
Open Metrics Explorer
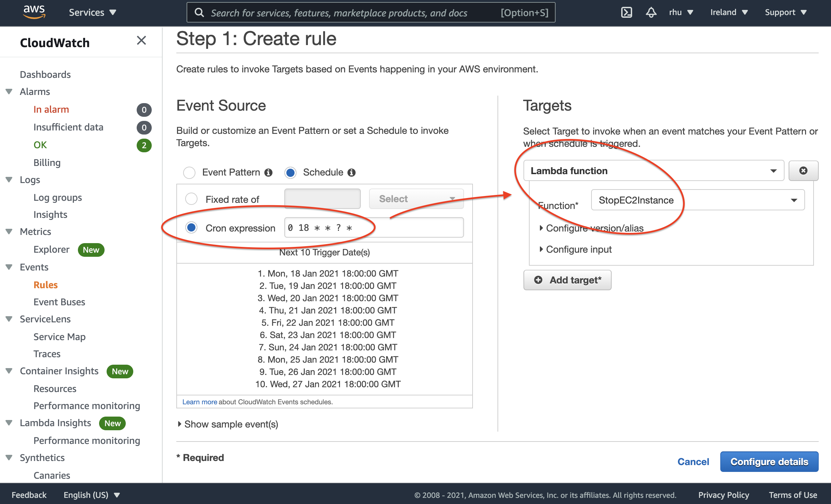tap(51, 249)
